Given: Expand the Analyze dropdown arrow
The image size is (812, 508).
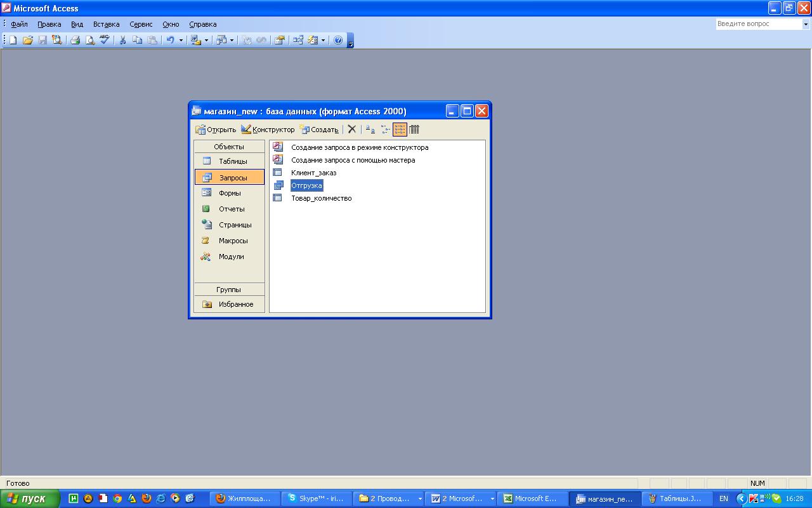Looking at the screenshot, I should (232, 40).
